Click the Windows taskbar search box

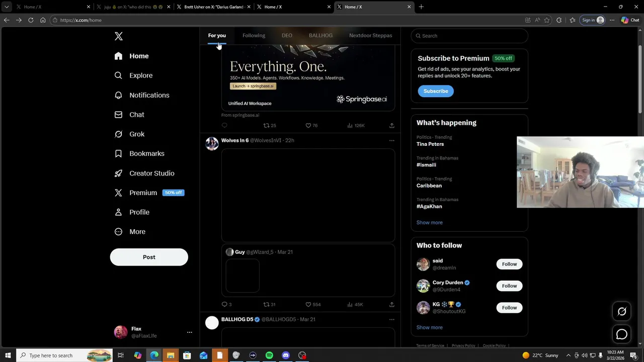64,355
